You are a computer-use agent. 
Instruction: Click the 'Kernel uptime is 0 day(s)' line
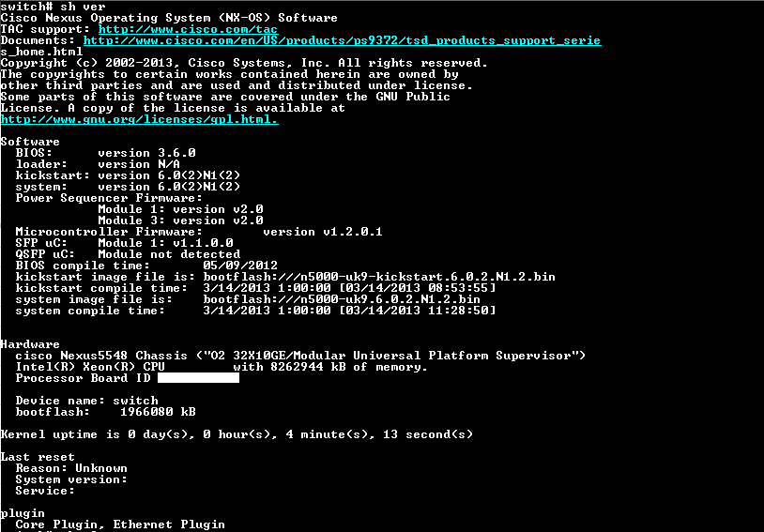(237, 434)
